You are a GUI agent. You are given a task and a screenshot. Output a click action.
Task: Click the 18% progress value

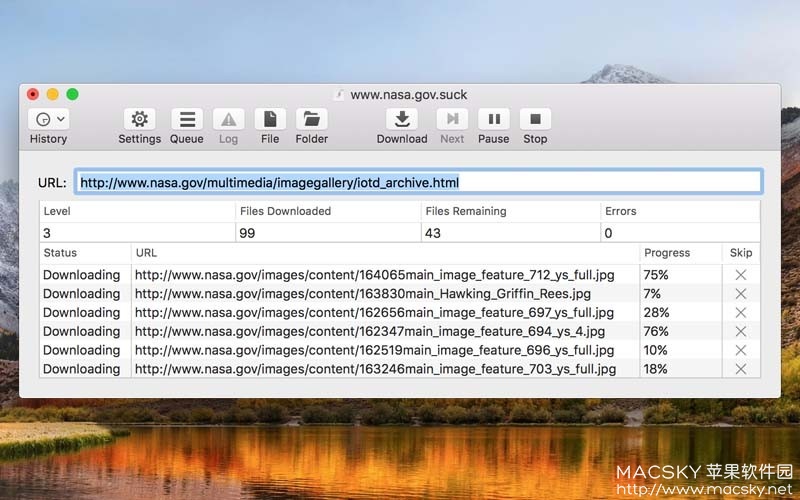point(655,369)
